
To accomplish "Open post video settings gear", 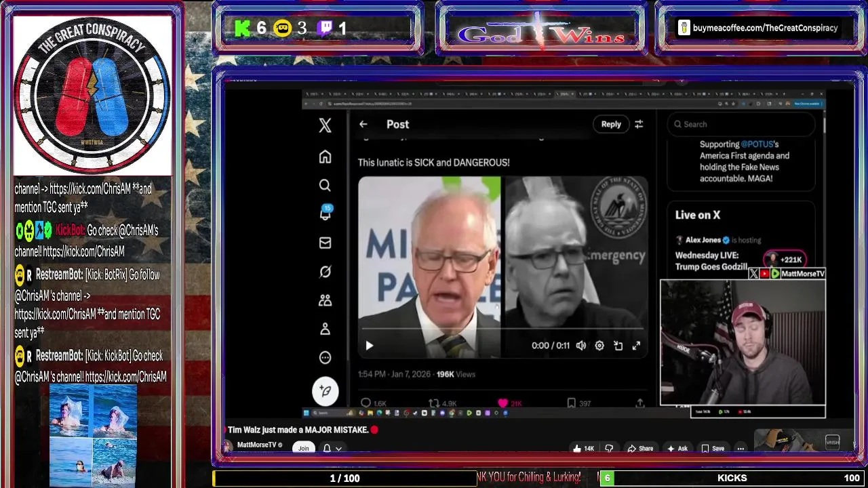I will pyautogui.click(x=599, y=346).
